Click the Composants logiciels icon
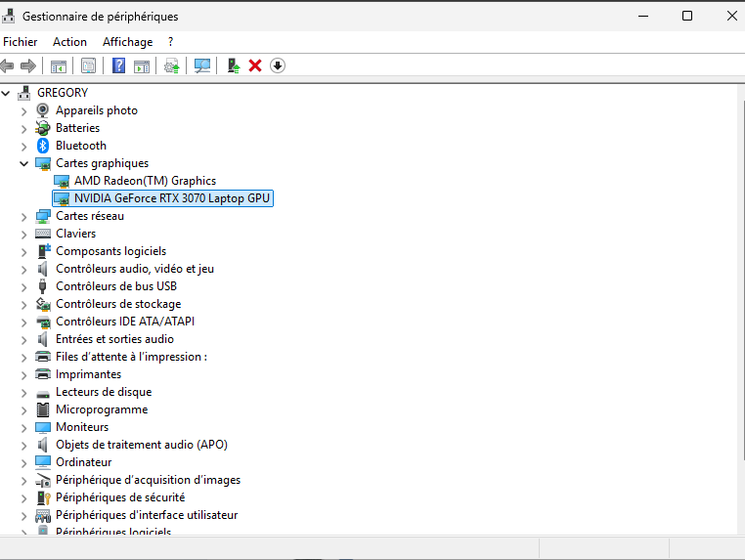This screenshot has height=560, width=745. (x=44, y=251)
